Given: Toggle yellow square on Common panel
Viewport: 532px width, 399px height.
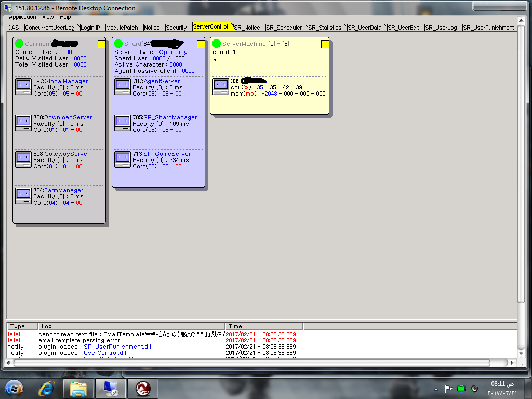Looking at the screenshot, I should pos(101,44).
